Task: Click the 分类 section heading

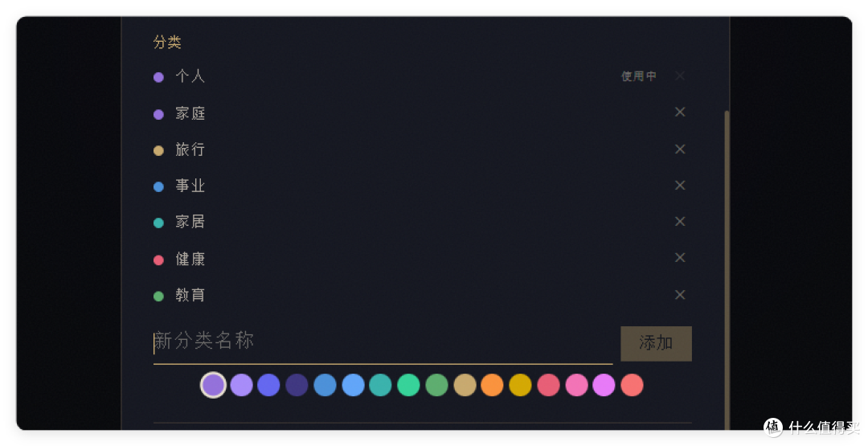Action: [x=167, y=42]
